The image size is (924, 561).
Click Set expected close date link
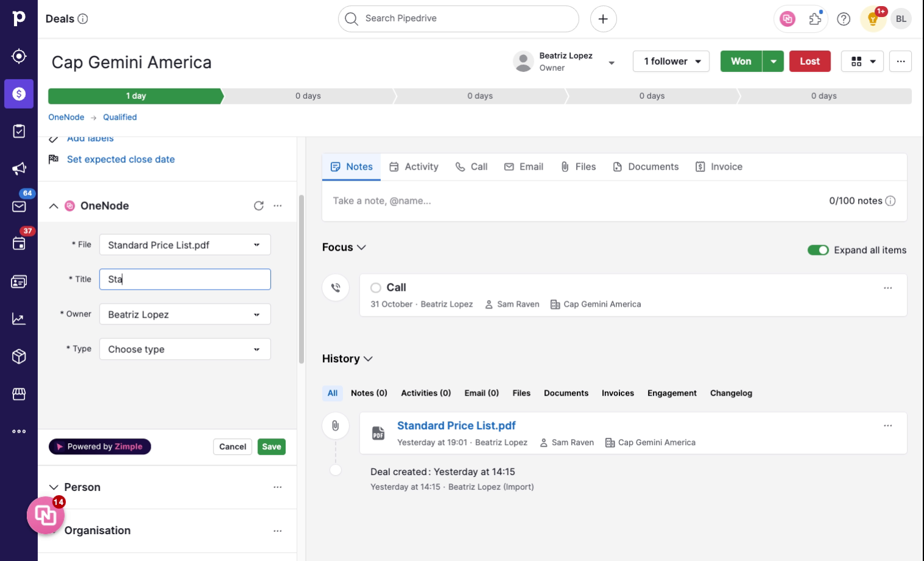click(x=121, y=159)
